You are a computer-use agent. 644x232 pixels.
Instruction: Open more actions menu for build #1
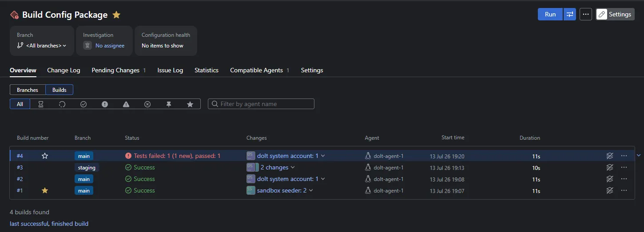point(624,190)
